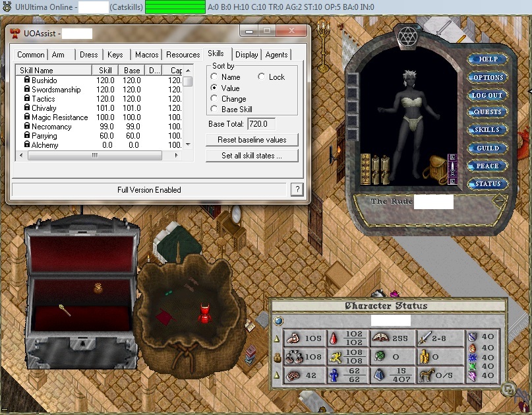Screen dimensions: 532x415
Task: Open the Resources tab
Action: pyautogui.click(x=183, y=55)
